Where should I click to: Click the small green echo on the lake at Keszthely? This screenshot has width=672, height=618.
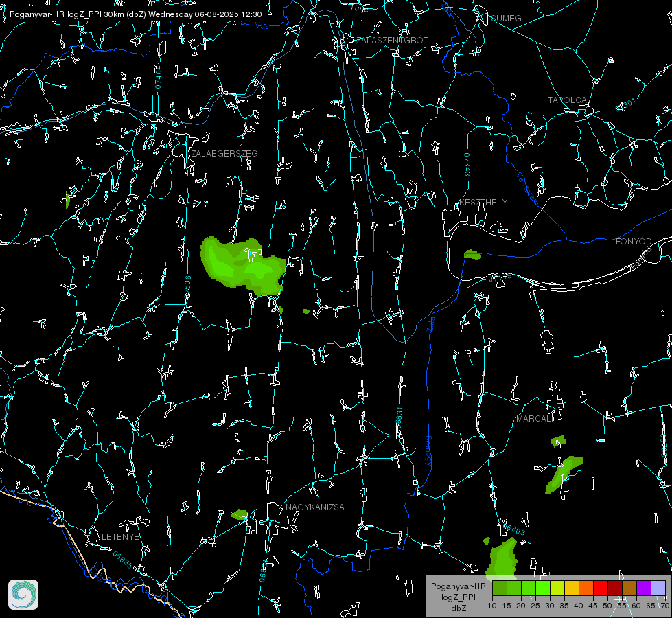(x=472, y=255)
